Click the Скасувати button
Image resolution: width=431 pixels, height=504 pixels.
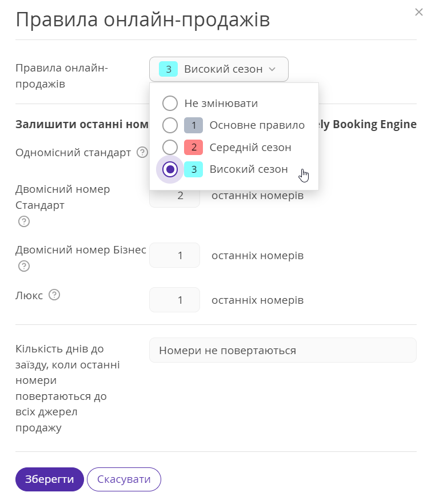pos(124,479)
